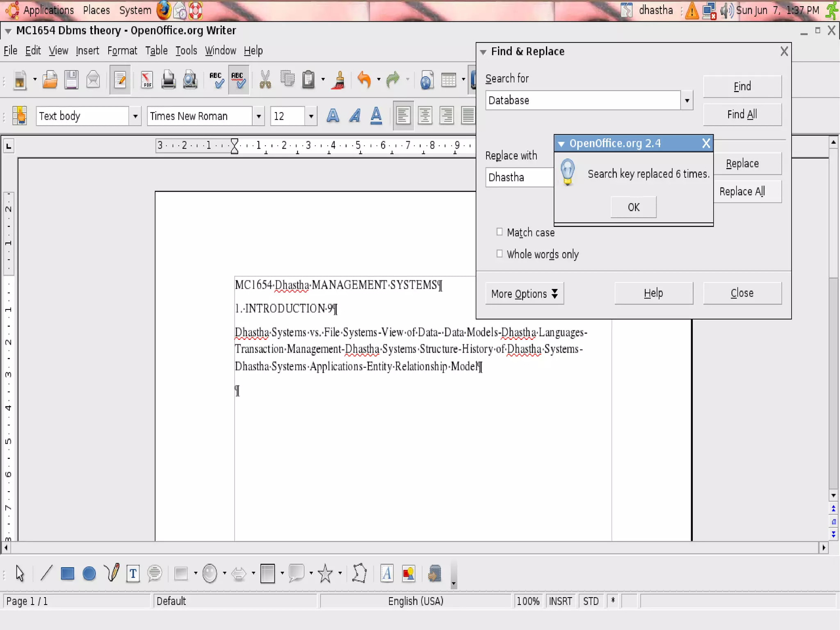
Task: Export directly as PDF icon
Action: tap(146, 80)
